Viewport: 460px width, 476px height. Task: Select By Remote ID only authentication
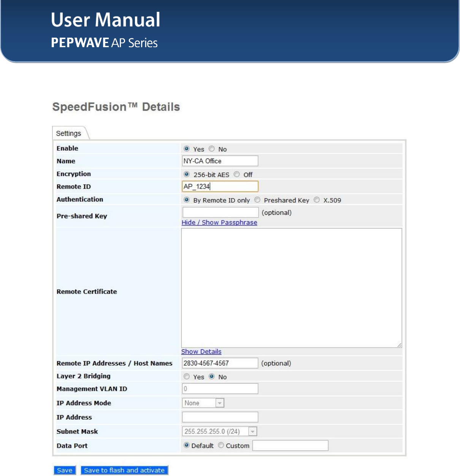(x=187, y=200)
